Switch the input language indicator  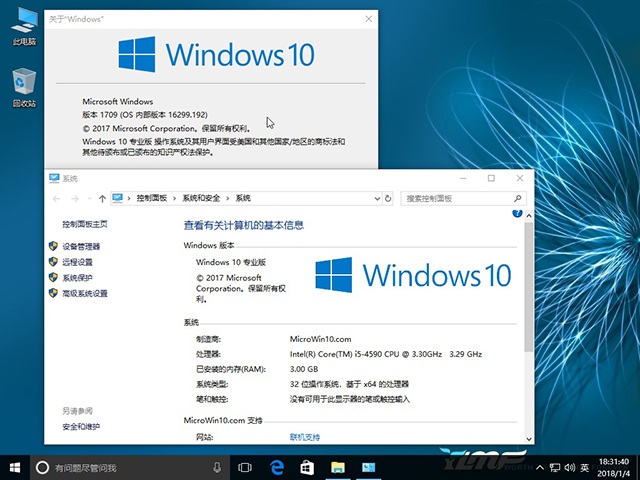point(585,468)
